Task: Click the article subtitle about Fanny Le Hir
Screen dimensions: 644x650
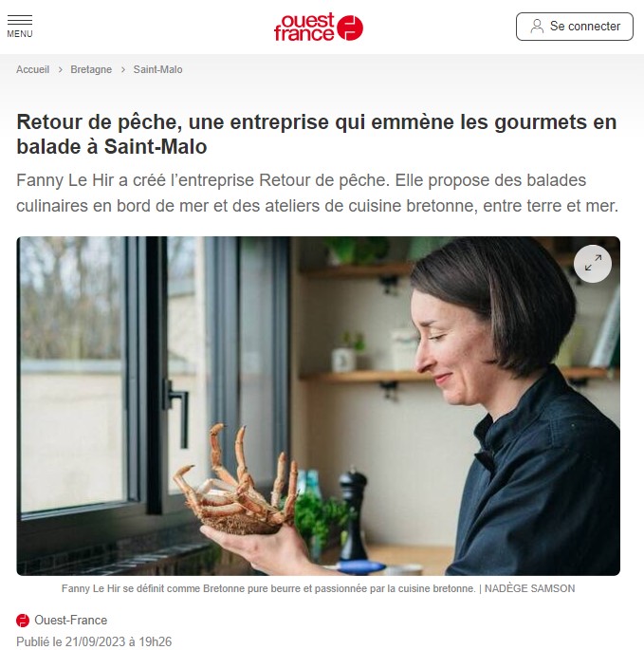Action: click(318, 193)
